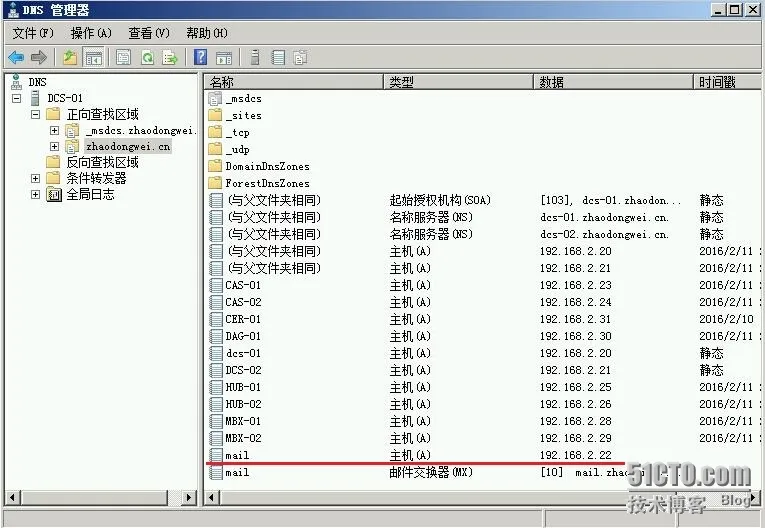
Task: Click the DNS root network icon in the tree
Action: pyautogui.click(x=17, y=81)
